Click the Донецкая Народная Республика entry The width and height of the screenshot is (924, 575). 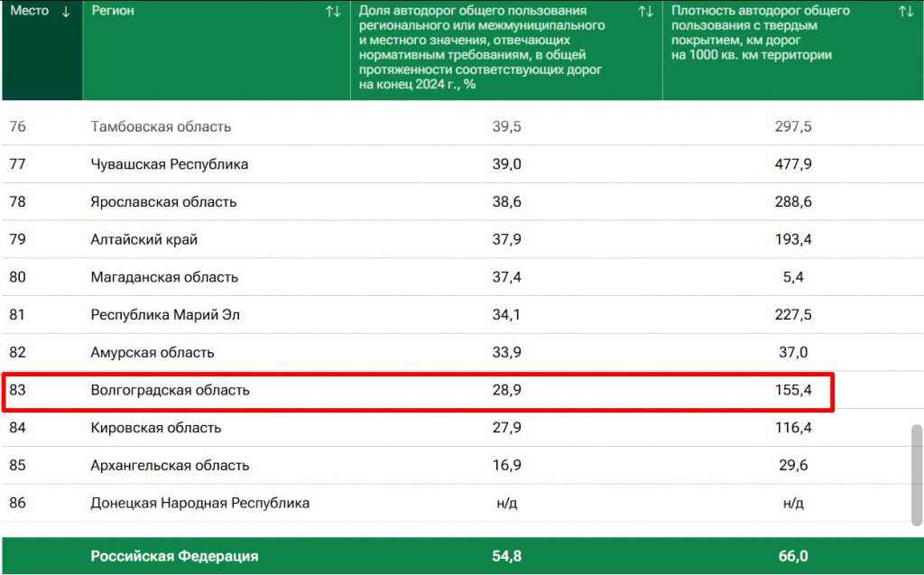coord(199,504)
